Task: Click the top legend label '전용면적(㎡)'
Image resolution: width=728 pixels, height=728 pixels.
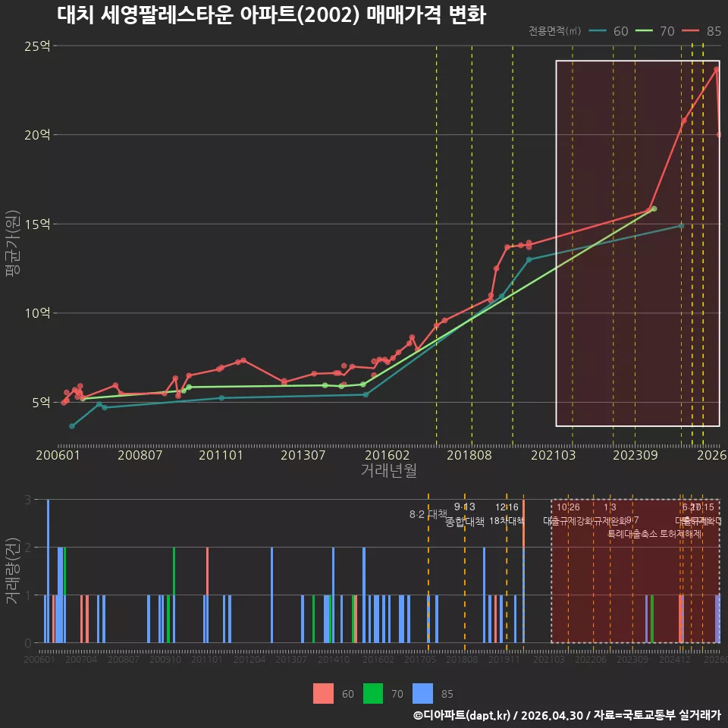Action: click(554, 30)
